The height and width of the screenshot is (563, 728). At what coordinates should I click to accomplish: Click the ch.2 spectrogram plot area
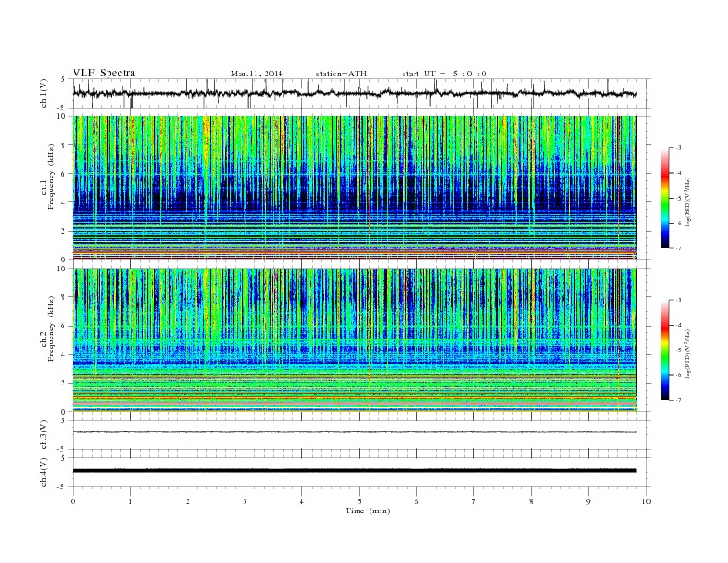coord(355,340)
